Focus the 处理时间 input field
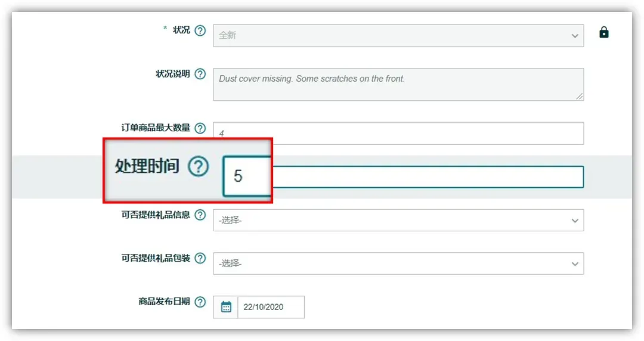 coord(403,176)
